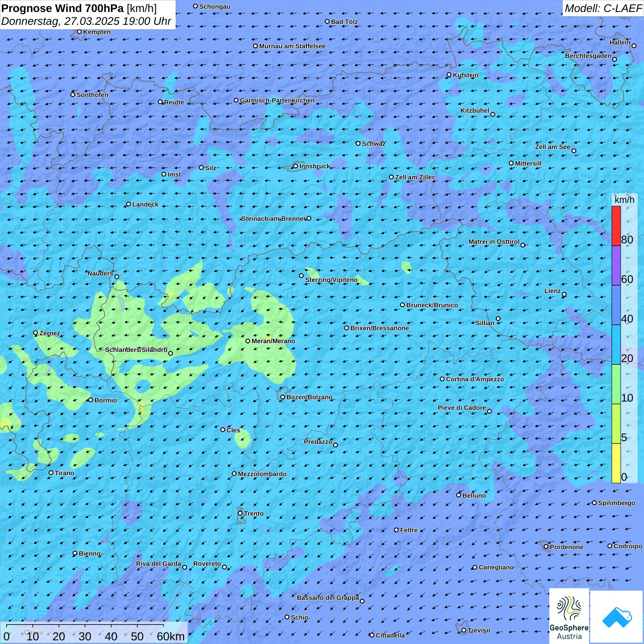This screenshot has height=644, width=644.
Task: Click the 'Schwaz' label
Action: (374, 144)
